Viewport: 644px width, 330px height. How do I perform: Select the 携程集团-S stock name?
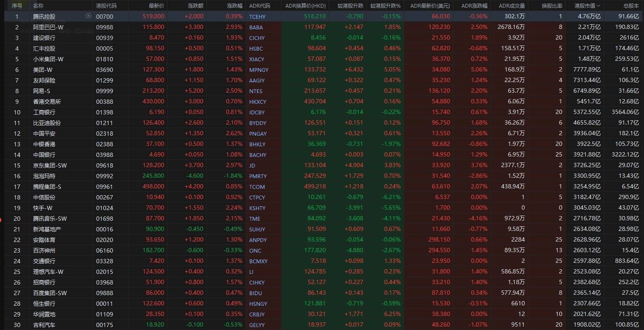[48, 187]
